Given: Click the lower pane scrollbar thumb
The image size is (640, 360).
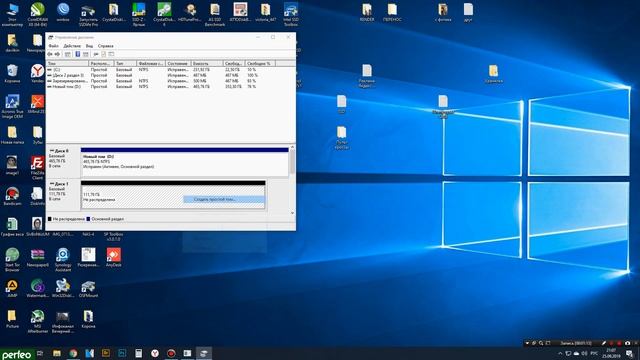Looking at the screenshot, I should 292,162.
